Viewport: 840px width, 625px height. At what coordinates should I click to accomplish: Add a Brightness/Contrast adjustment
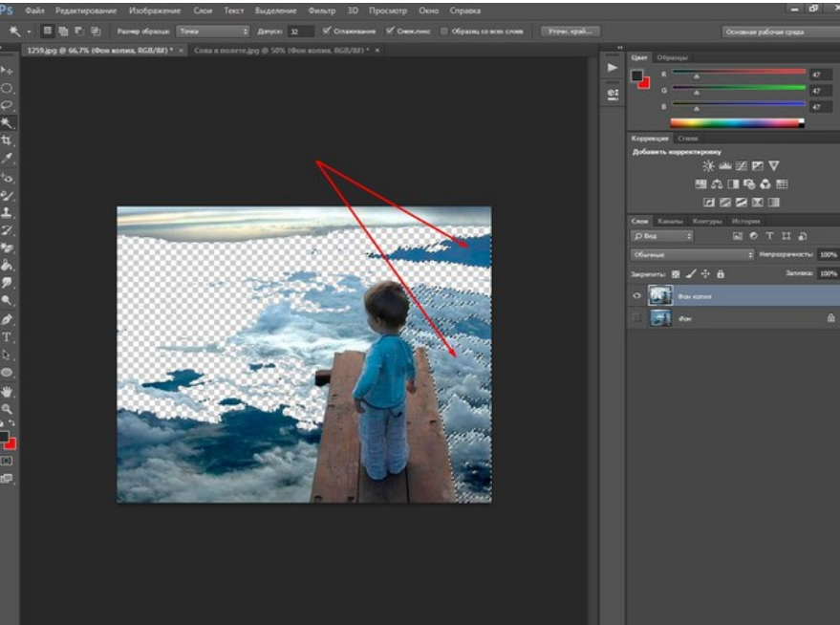point(708,166)
